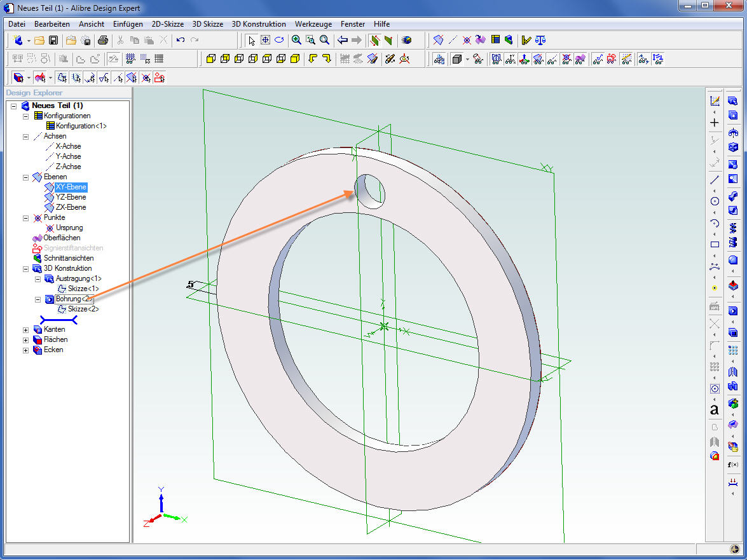Image resolution: width=747 pixels, height=560 pixels.
Task: Select the sketch Text tool 'a'
Action: (714, 409)
